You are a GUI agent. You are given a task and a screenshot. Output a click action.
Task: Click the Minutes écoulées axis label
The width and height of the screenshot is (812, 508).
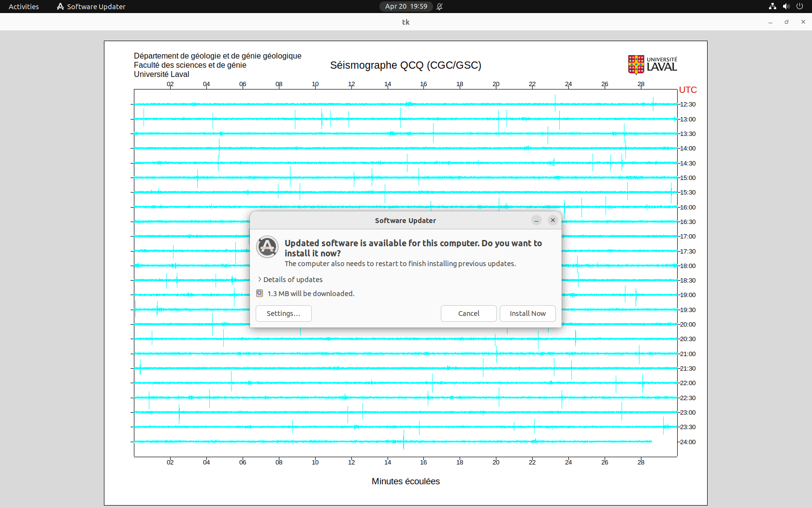[x=406, y=481]
